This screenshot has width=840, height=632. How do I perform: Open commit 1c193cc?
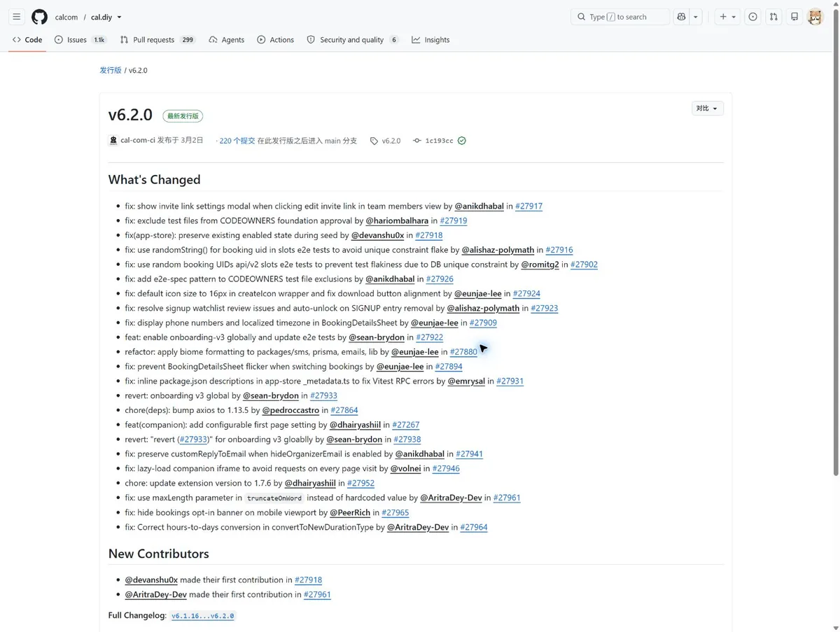tap(439, 141)
